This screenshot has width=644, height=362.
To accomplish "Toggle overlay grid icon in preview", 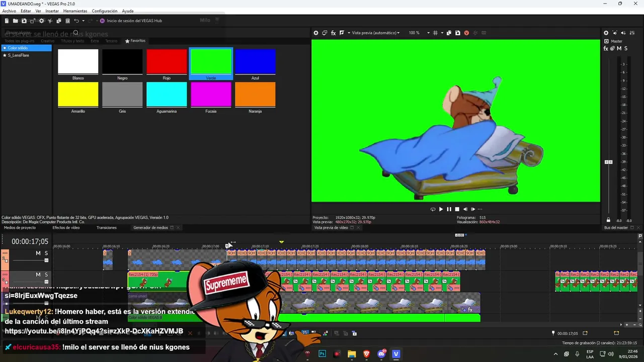I will click(x=435, y=33).
